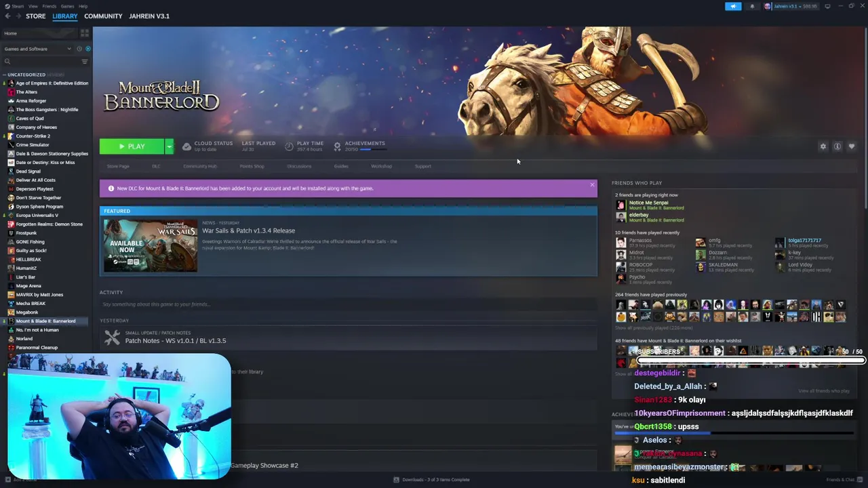Open the announcements megaphone button
This screenshot has height=488, width=868.
[733, 6]
